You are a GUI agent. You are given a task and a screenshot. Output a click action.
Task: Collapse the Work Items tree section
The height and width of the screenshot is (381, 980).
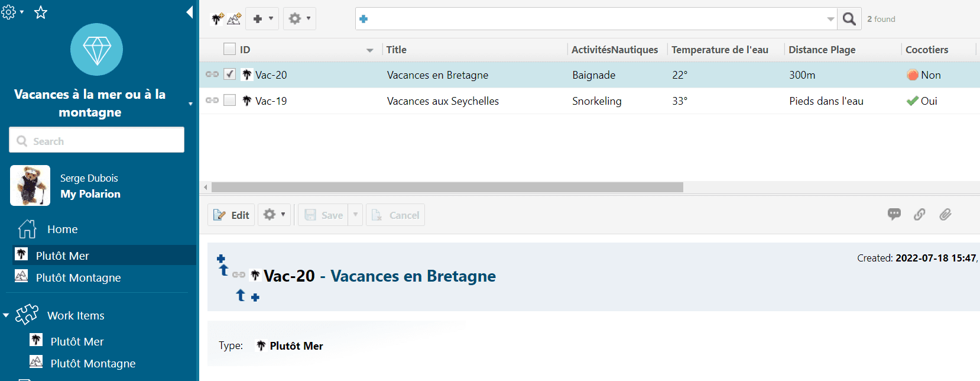[6, 315]
